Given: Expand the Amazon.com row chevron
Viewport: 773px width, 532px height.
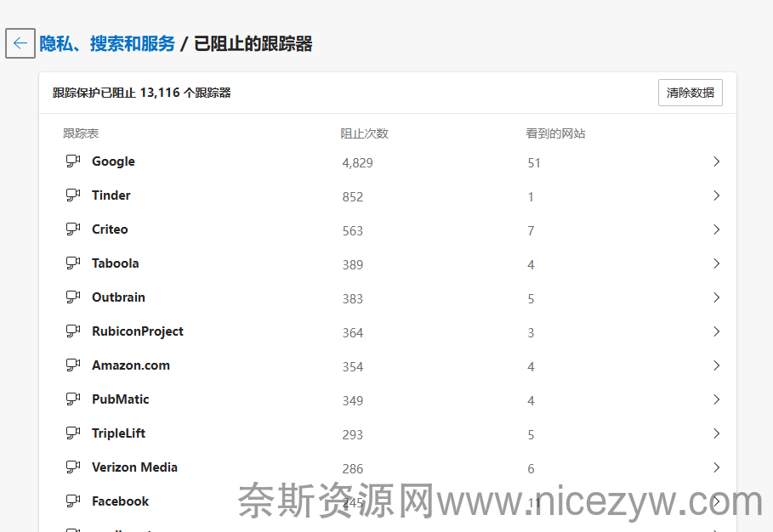Looking at the screenshot, I should coord(716,365).
